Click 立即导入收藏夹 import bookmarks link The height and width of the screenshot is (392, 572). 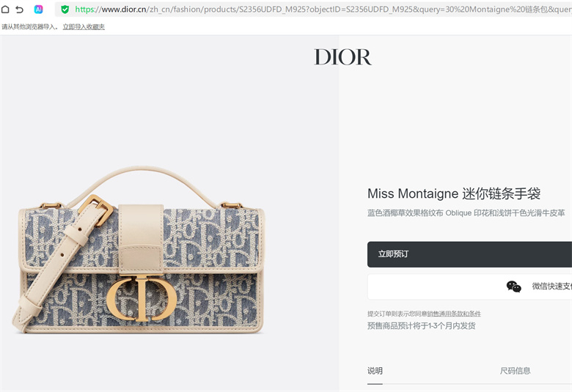point(84,26)
